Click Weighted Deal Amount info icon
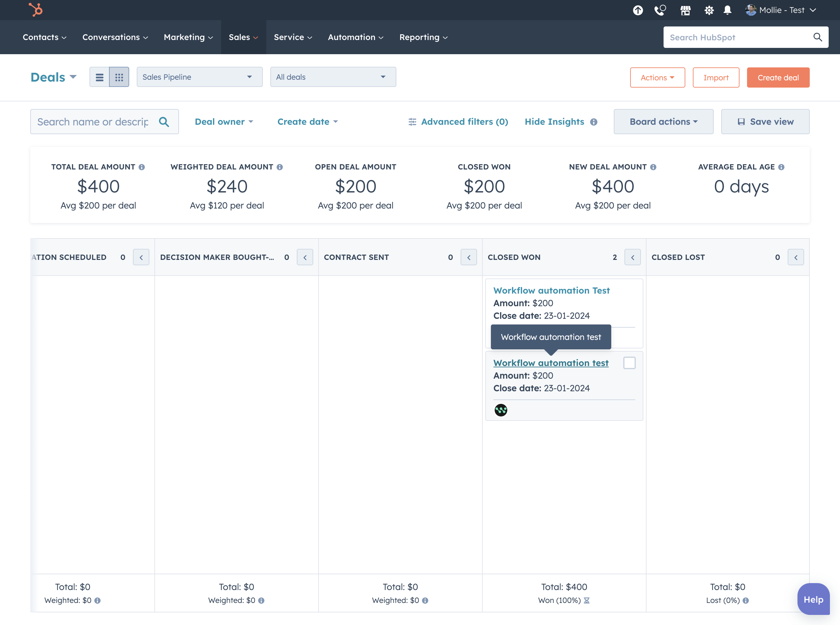Screen dimensions: 840x625 pos(279,167)
